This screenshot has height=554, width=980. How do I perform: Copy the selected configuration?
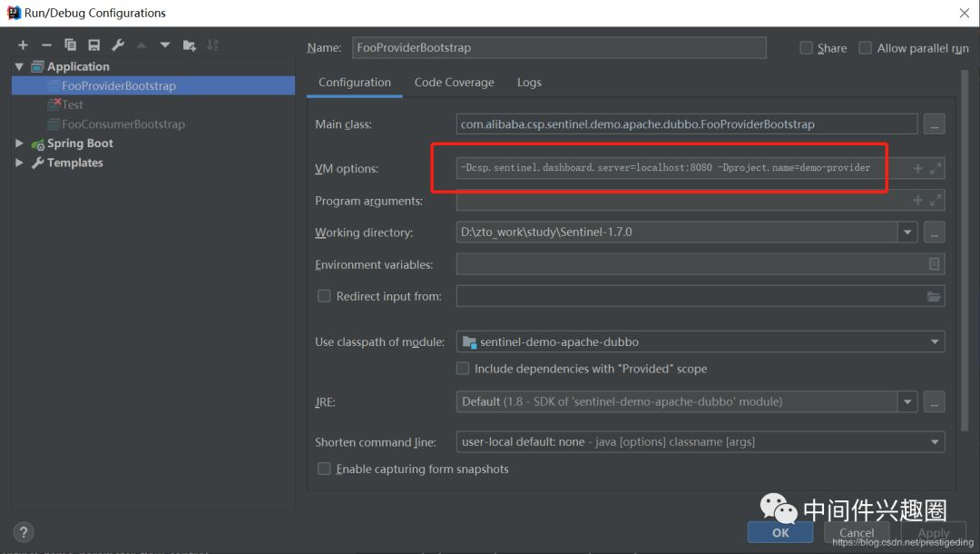click(x=70, y=45)
